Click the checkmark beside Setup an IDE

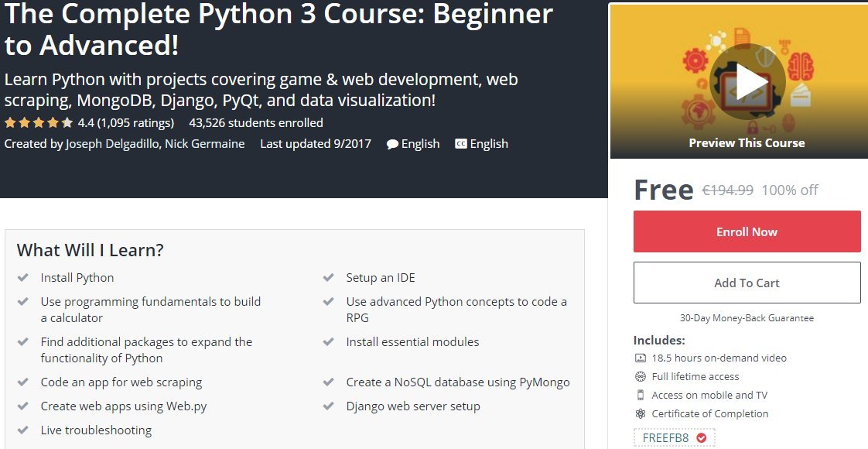(328, 277)
